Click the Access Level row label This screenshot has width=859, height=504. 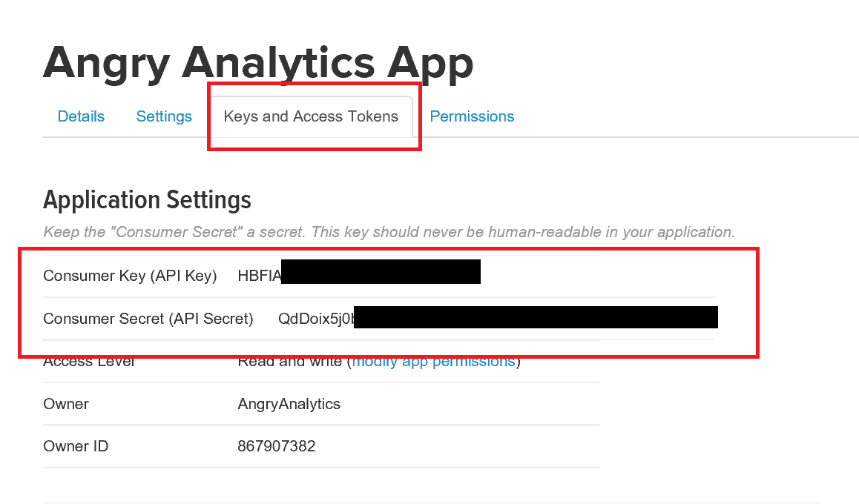[89, 362]
